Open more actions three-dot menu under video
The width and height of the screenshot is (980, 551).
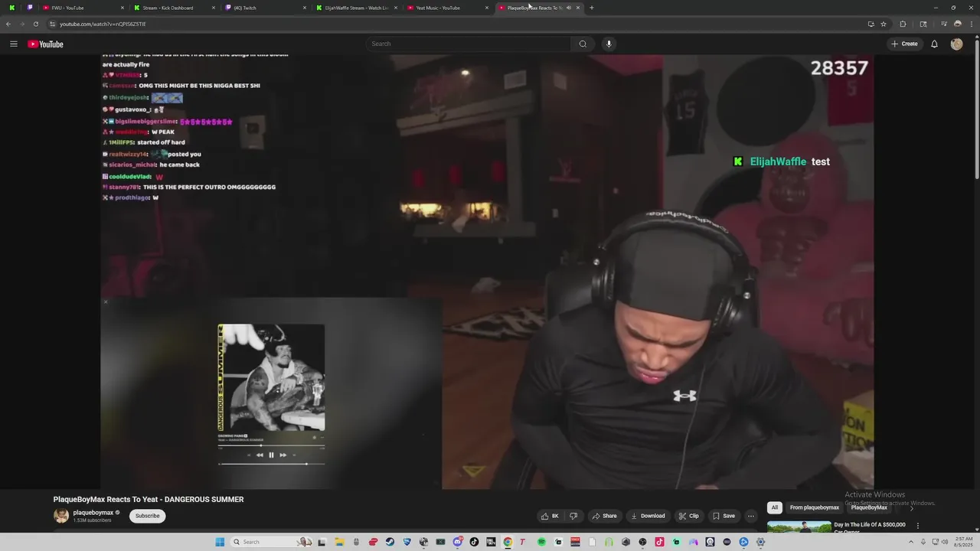[x=751, y=516]
